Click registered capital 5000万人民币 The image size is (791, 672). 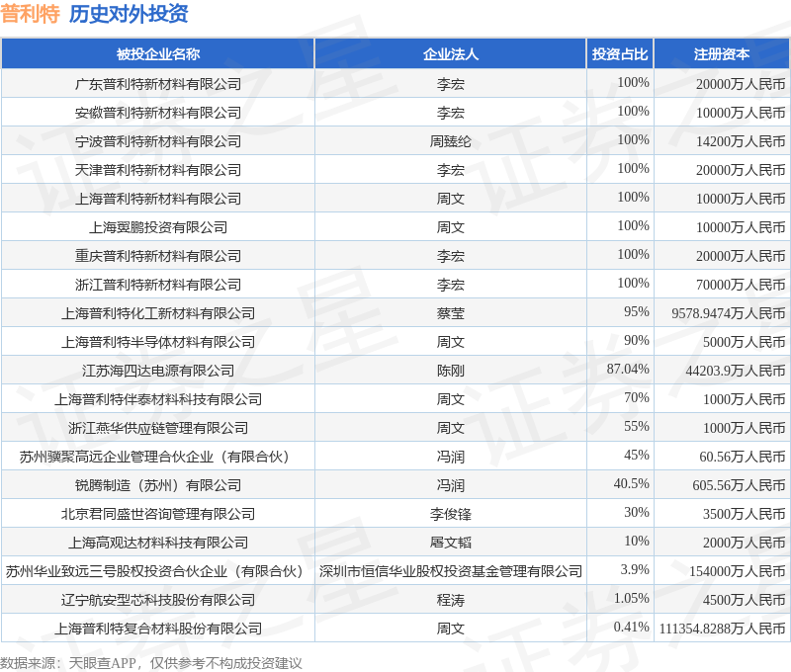pos(745,342)
